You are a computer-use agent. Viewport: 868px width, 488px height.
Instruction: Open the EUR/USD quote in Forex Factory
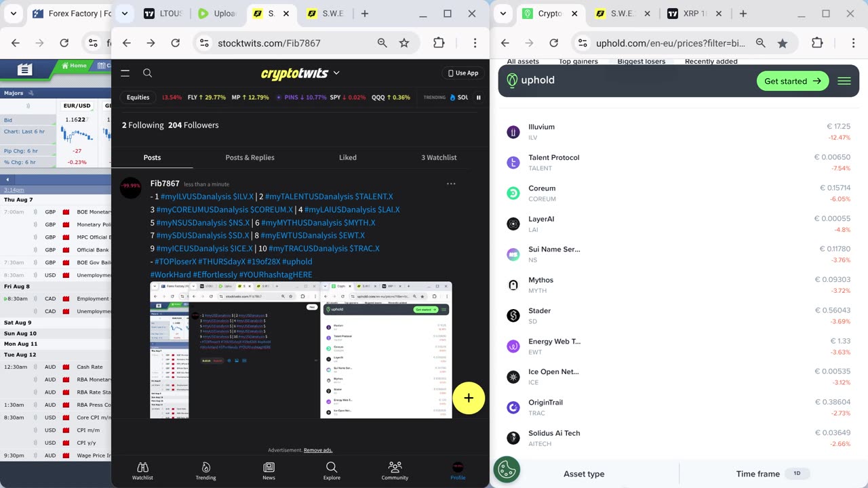[x=77, y=106]
